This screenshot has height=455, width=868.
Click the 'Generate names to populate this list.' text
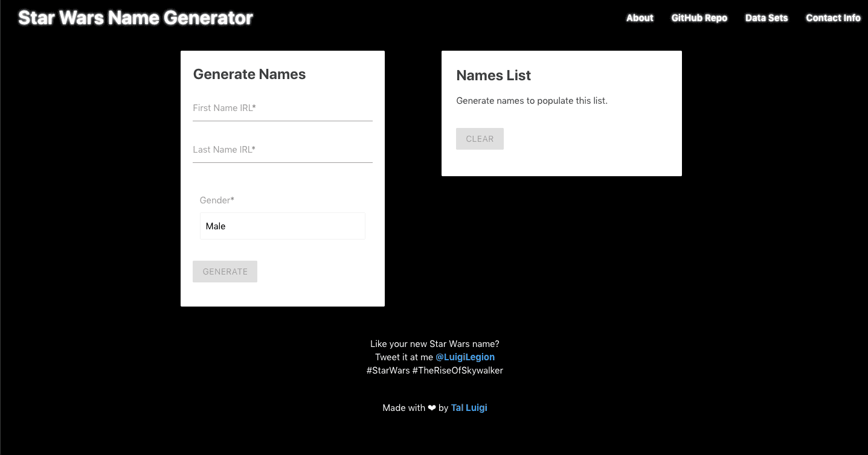(x=532, y=101)
